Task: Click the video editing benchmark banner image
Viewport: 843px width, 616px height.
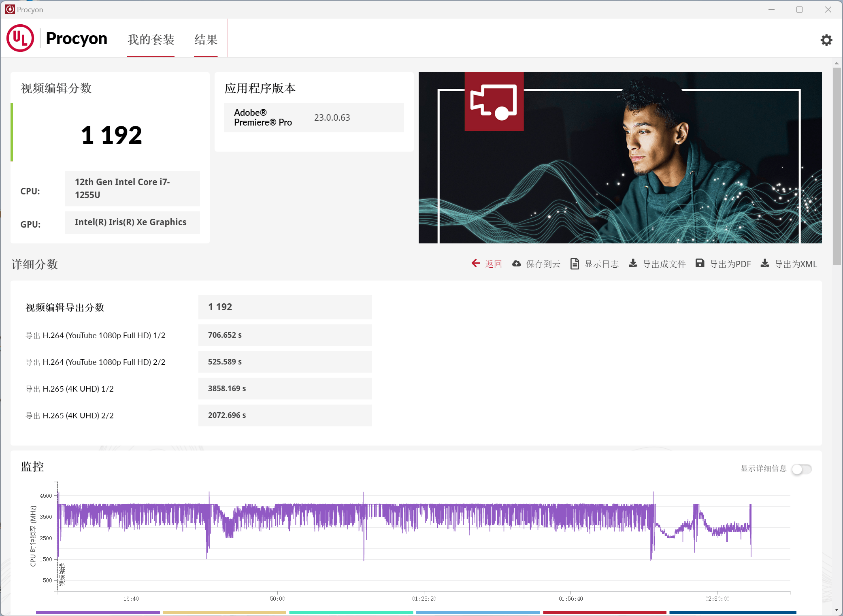Action: coord(619,158)
